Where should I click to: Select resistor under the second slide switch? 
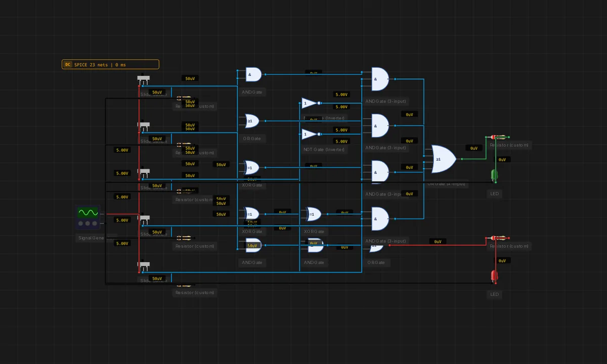(x=184, y=145)
